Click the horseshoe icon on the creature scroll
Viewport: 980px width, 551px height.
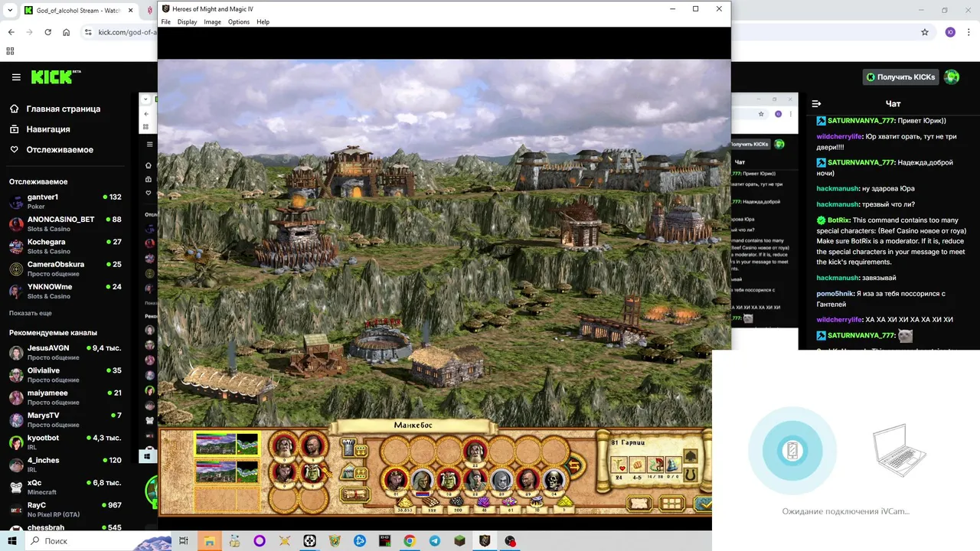point(690,475)
